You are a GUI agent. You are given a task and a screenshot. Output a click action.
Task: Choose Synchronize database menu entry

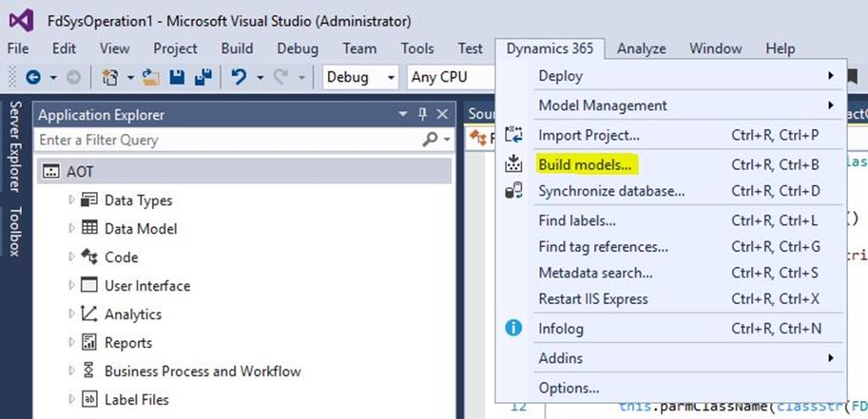click(670, 191)
